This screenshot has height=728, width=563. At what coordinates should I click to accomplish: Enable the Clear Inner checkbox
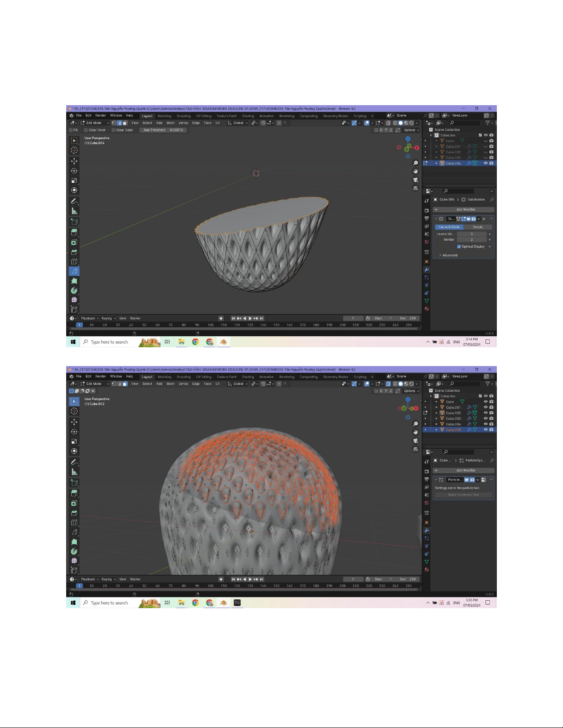[86, 130]
